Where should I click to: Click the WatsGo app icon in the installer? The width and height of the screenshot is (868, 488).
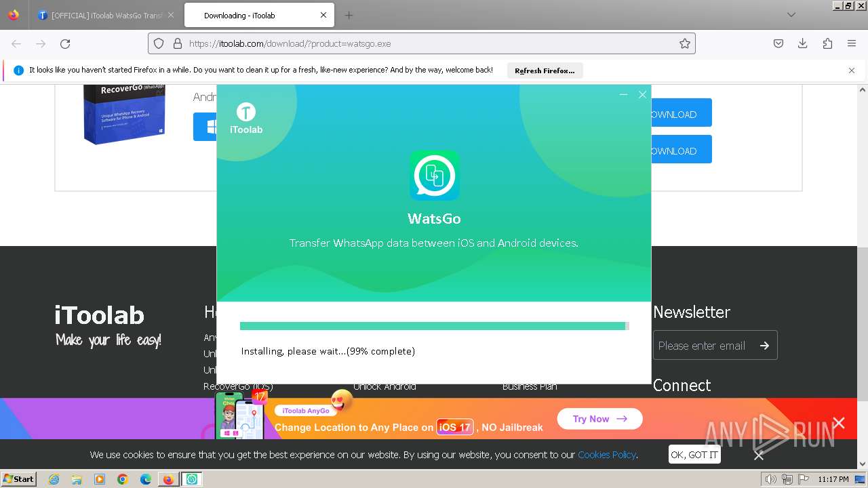(434, 176)
